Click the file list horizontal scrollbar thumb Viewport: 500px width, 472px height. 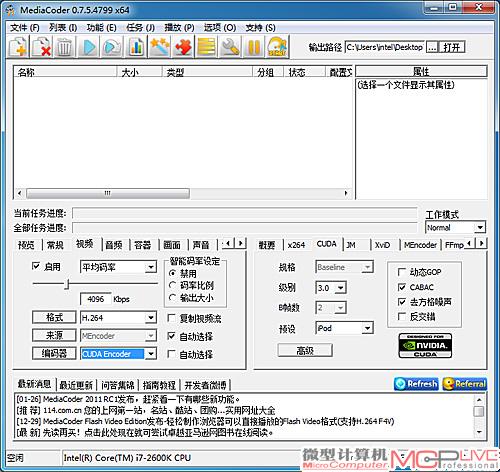(108, 193)
